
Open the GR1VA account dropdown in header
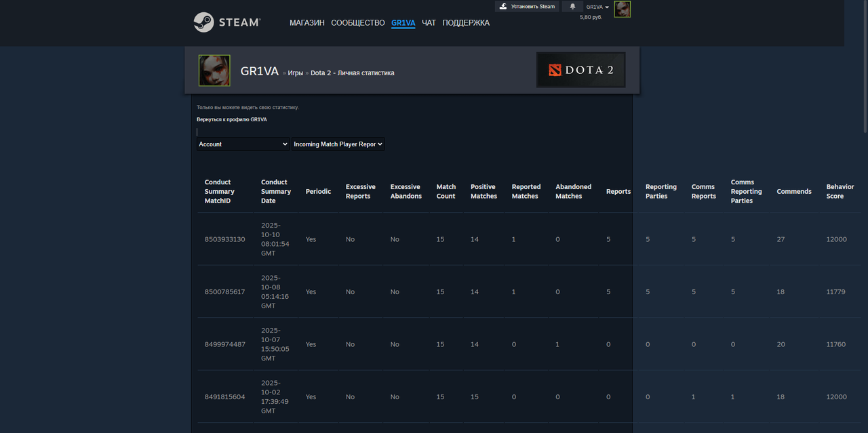(597, 7)
